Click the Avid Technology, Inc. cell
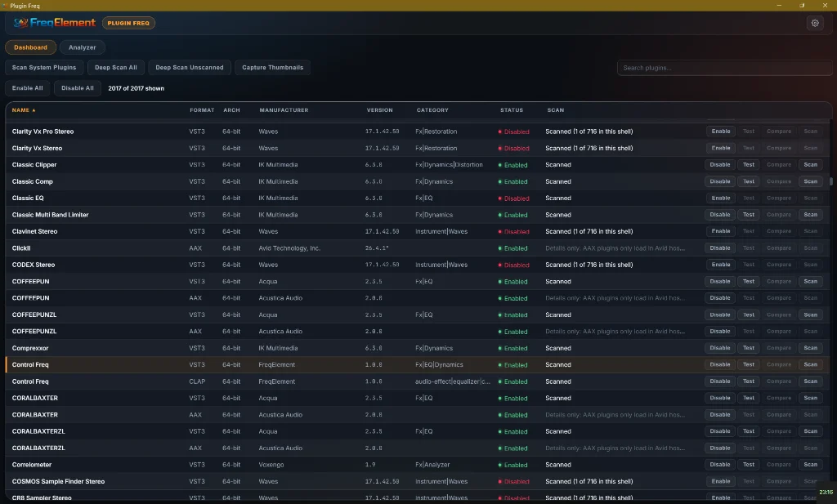Viewport: 837px width, 504px height. (289, 248)
